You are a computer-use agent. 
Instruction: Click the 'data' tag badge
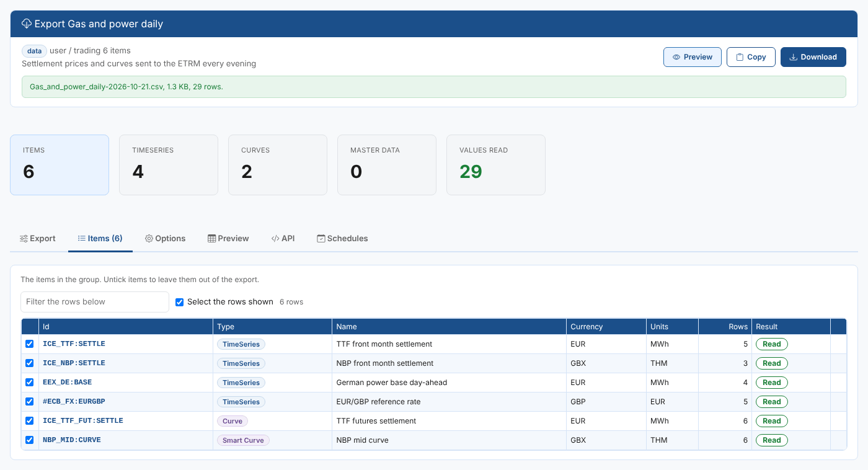[35, 51]
